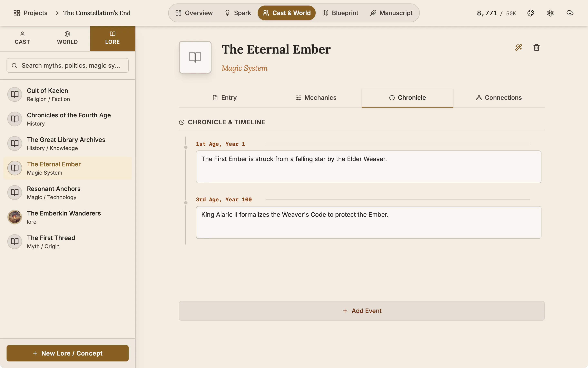Focus the lore search field
This screenshot has width=588, height=368.
pos(68,65)
